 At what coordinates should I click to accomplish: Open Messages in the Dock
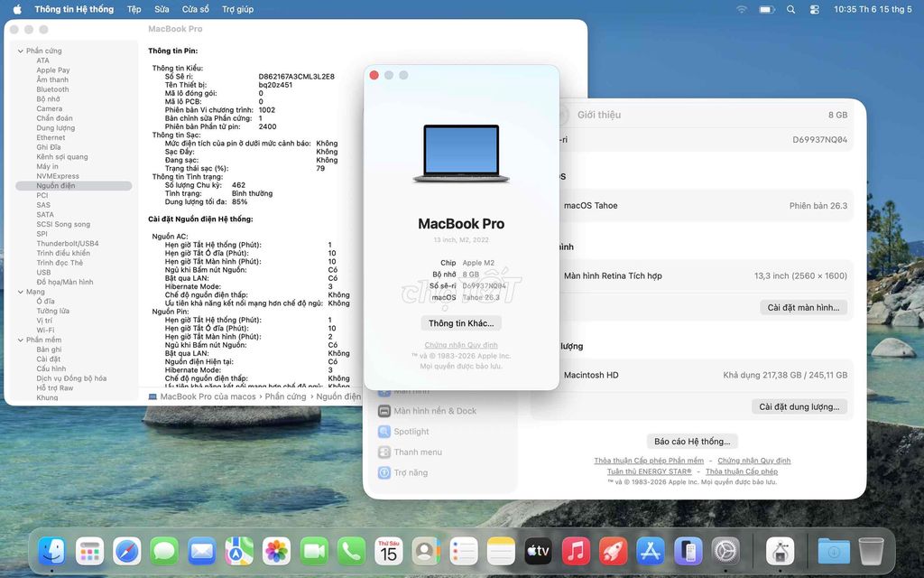164,552
